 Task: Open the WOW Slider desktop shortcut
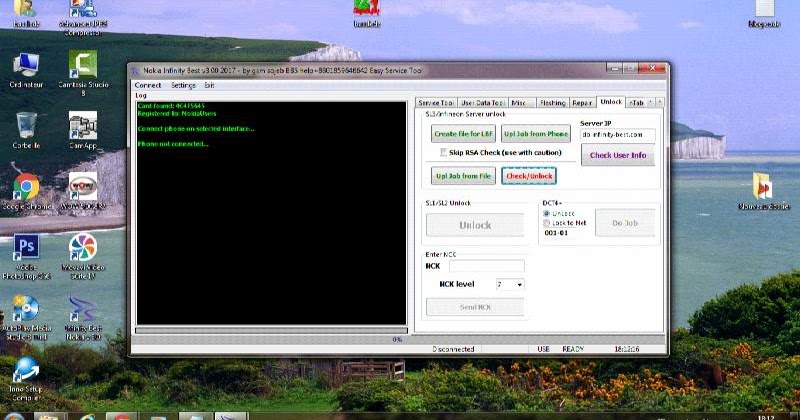pyautogui.click(x=83, y=192)
